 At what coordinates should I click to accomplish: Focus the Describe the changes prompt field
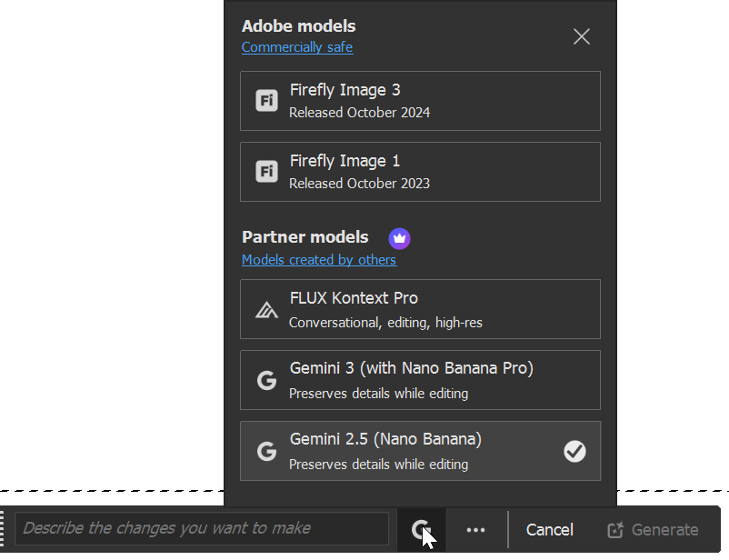202,528
